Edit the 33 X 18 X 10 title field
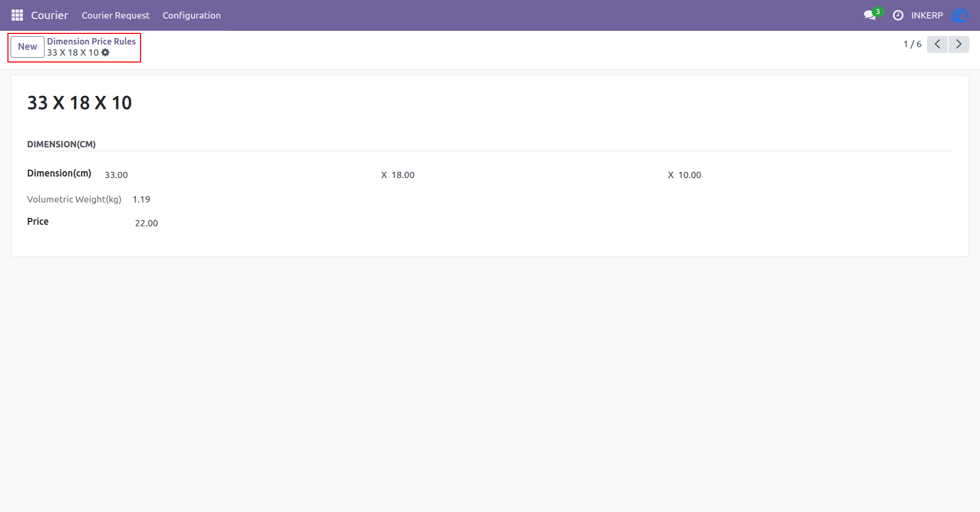This screenshot has width=980, height=512. pyautogui.click(x=80, y=103)
